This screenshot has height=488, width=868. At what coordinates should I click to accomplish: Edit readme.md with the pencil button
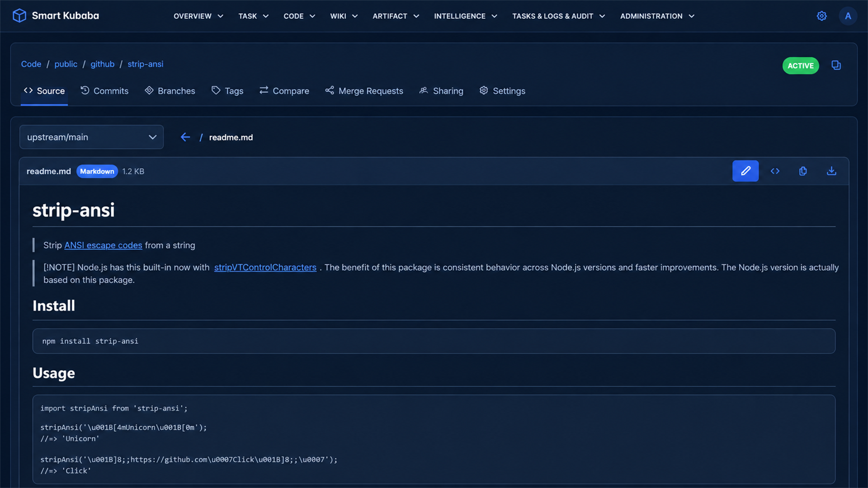pos(745,171)
